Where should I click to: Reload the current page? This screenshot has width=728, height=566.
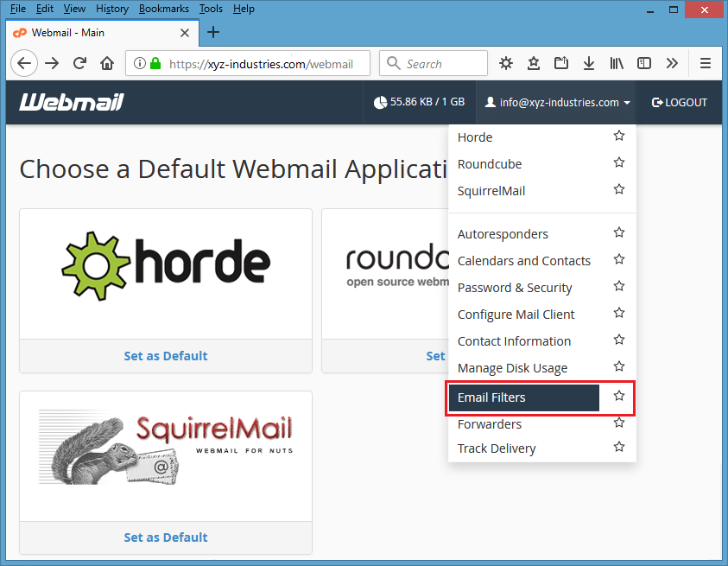[x=79, y=63]
